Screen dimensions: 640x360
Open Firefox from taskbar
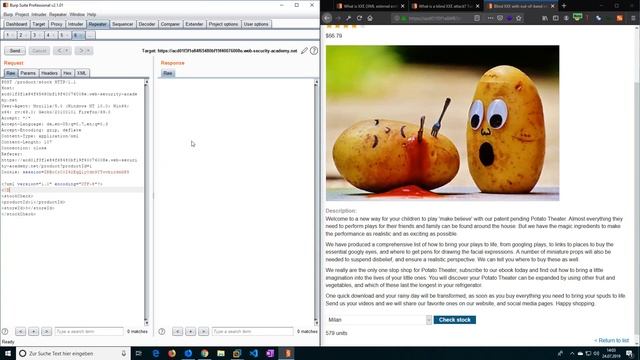pyautogui.click(x=172, y=353)
